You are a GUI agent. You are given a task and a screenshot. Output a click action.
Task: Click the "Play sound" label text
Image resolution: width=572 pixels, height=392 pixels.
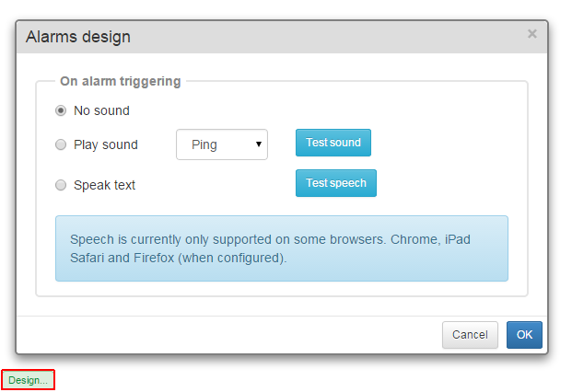(x=106, y=144)
